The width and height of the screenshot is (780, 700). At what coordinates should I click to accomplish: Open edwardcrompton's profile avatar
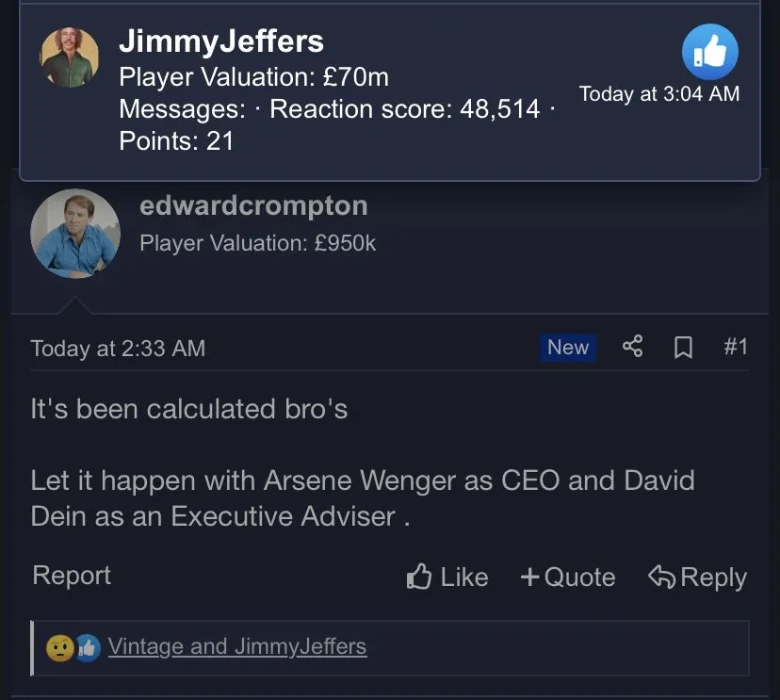(x=75, y=233)
